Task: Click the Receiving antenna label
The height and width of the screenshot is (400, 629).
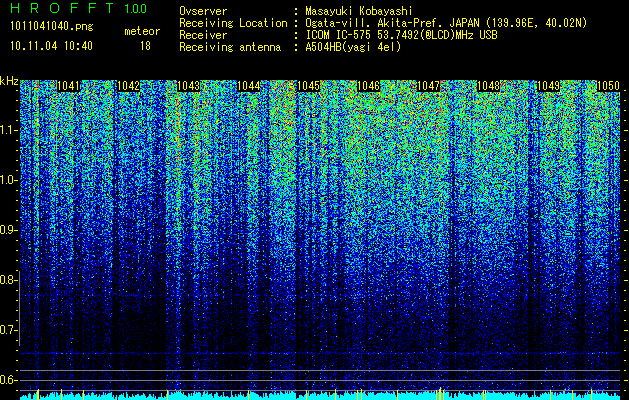Action: pyautogui.click(x=230, y=47)
